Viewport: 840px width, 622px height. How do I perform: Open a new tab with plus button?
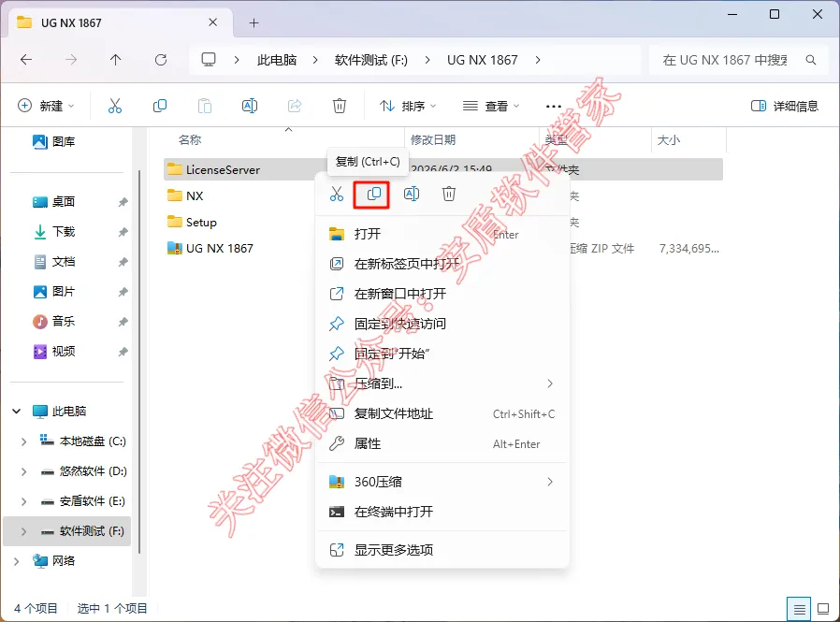tap(253, 23)
